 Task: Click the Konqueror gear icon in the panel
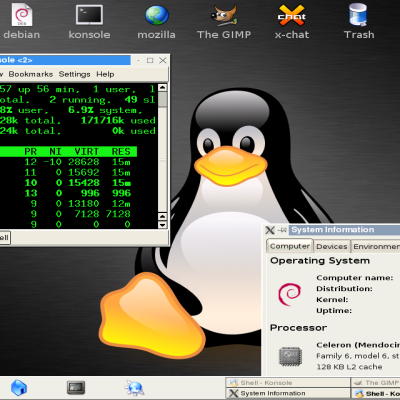[x=134, y=388]
